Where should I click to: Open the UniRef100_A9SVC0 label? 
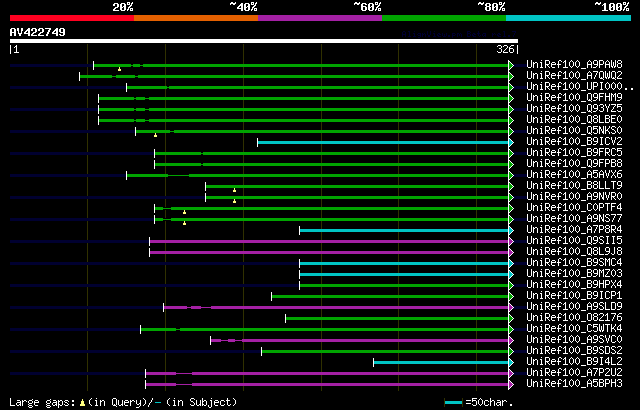tap(574, 340)
